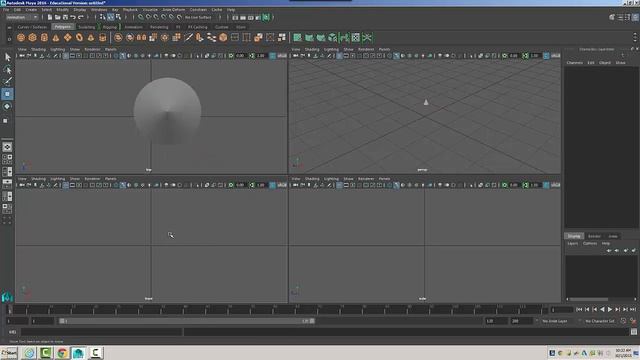Open the No Character Set dropdown
The height and width of the screenshot is (360, 640).
[600, 321]
